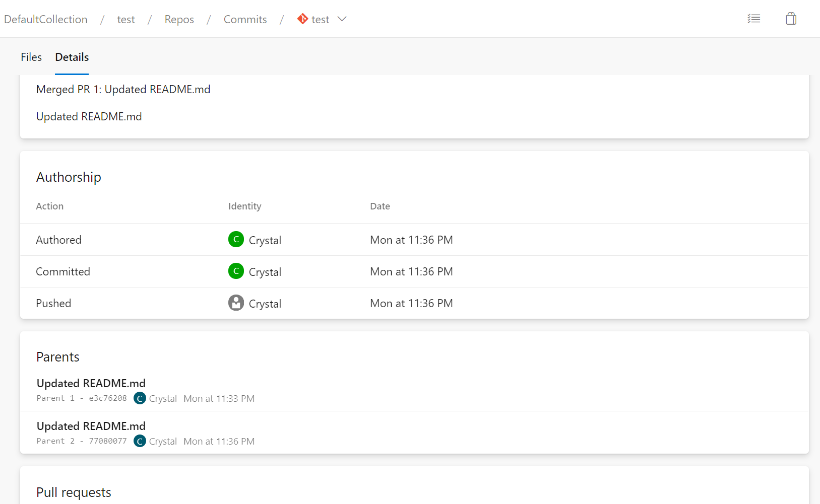Open the Marketplace shopping bag icon

791,18
